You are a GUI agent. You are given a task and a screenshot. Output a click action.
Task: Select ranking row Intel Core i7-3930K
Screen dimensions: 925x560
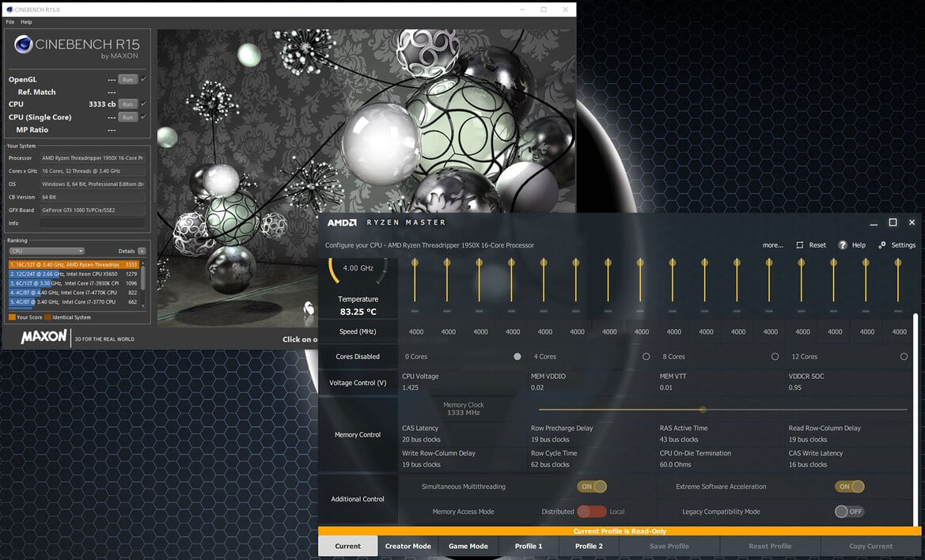(74, 283)
